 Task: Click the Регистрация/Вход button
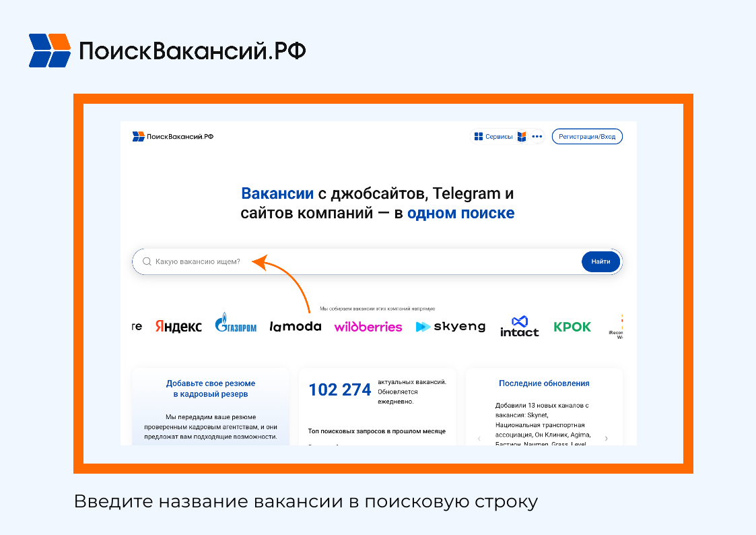point(587,137)
